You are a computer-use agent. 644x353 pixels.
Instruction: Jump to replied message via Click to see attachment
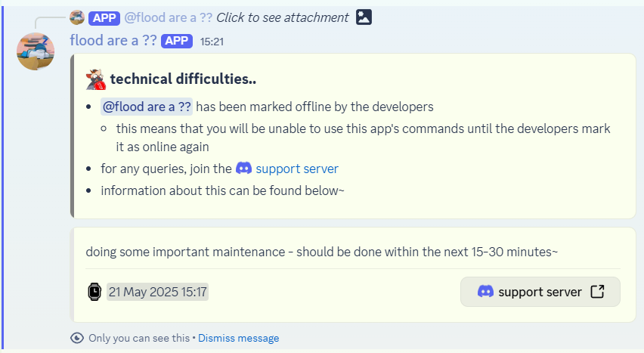[282, 17]
